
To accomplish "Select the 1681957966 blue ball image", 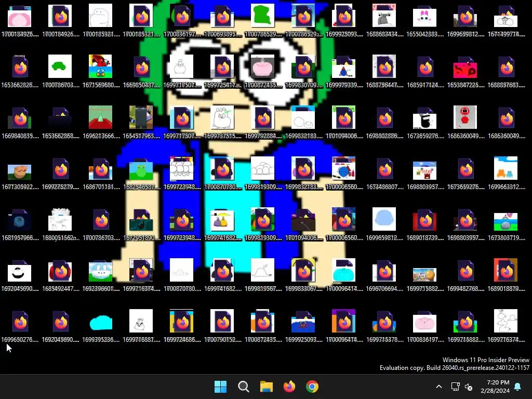I will tap(19, 220).
